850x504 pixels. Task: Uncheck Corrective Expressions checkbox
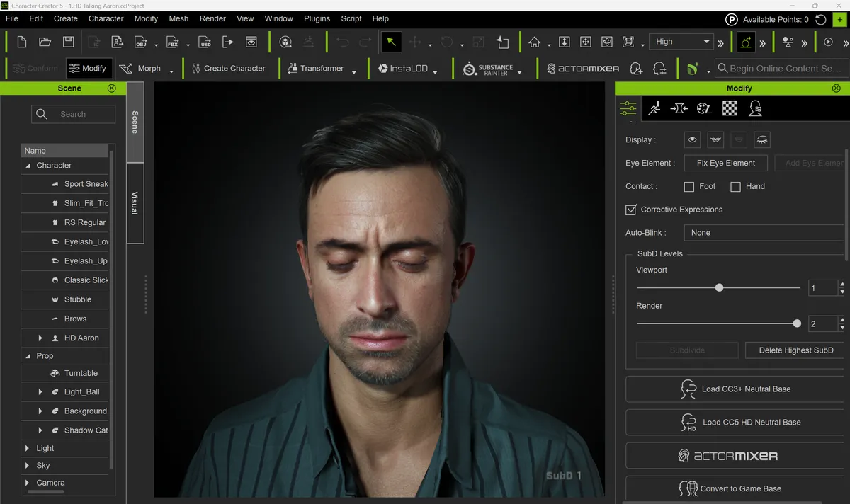click(x=630, y=210)
